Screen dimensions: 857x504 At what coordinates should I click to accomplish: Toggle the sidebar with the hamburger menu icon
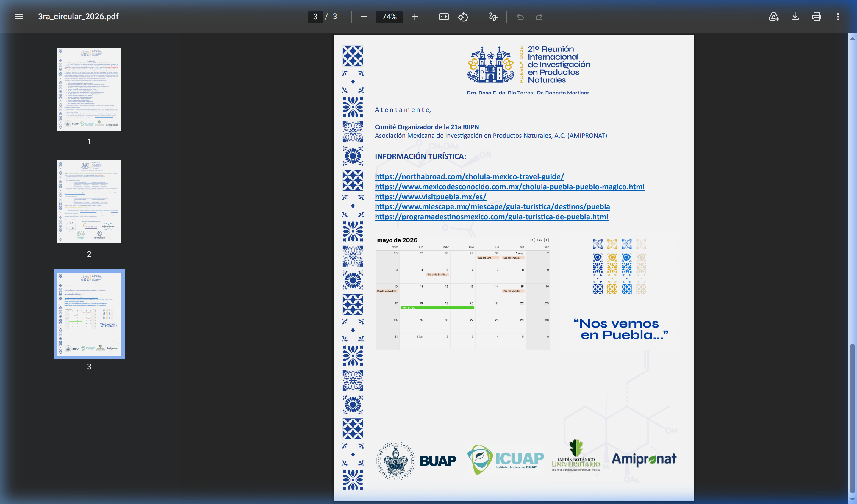tap(19, 17)
